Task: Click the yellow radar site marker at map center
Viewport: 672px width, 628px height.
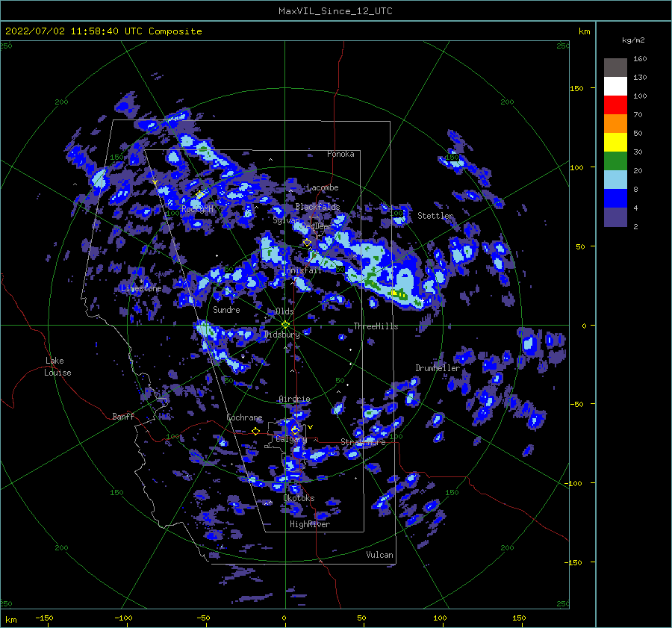Action: 285,325
